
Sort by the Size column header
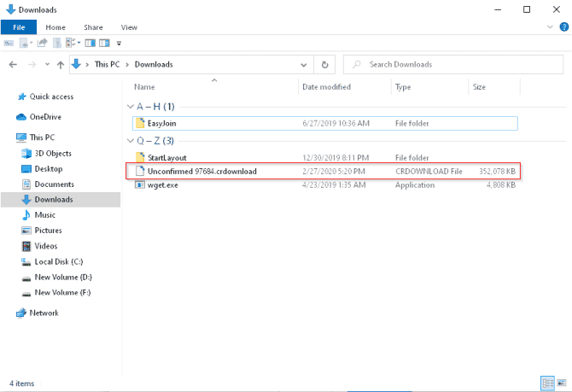pos(479,87)
